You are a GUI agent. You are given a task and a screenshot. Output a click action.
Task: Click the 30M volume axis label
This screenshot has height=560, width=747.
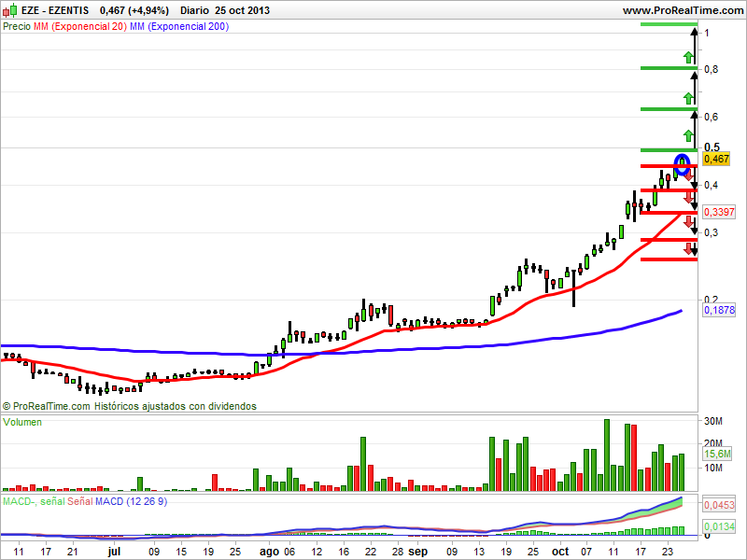713,422
